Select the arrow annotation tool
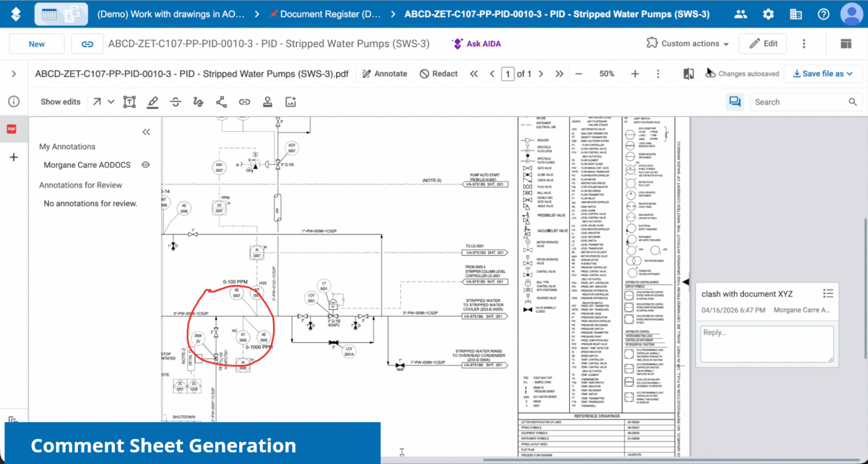 pos(97,102)
